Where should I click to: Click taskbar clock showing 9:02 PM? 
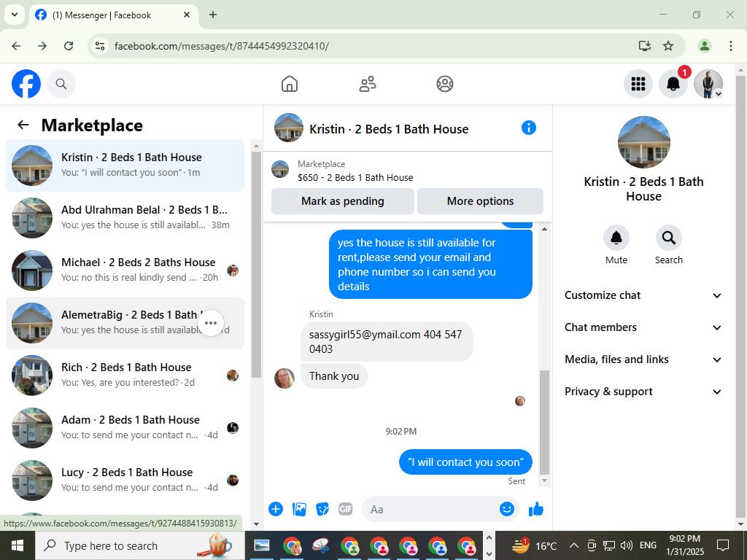point(685,545)
